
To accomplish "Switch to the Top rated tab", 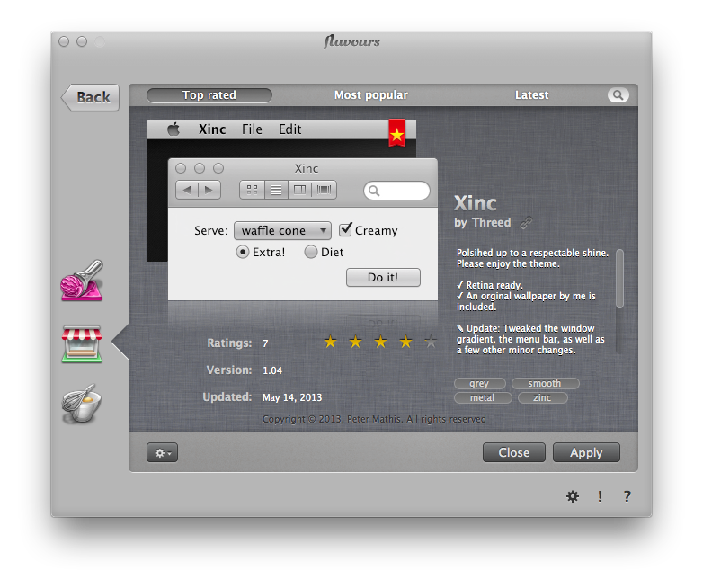I will pyautogui.click(x=209, y=95).
